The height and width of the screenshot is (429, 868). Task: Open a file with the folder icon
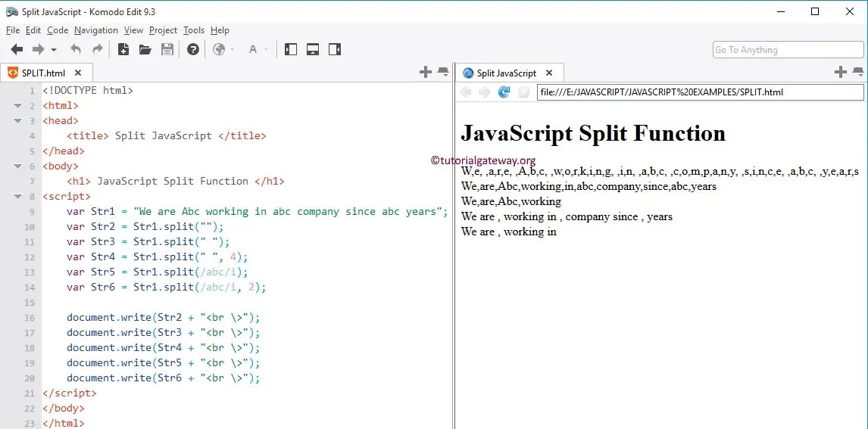click(x=145, y=50)
